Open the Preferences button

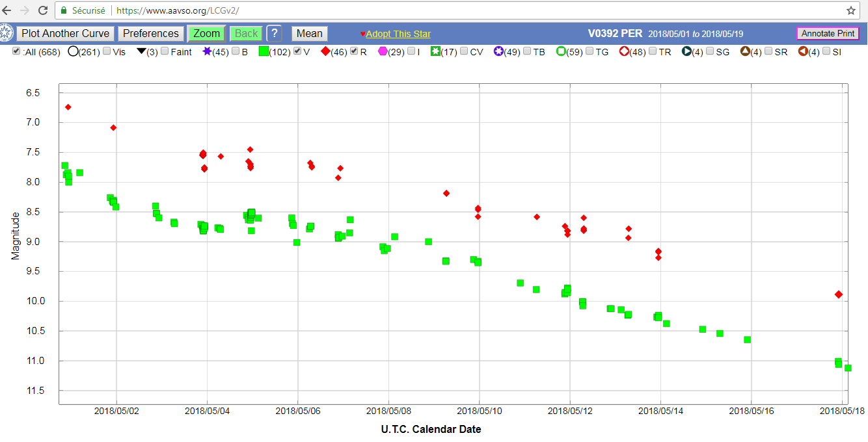[150, 34]
